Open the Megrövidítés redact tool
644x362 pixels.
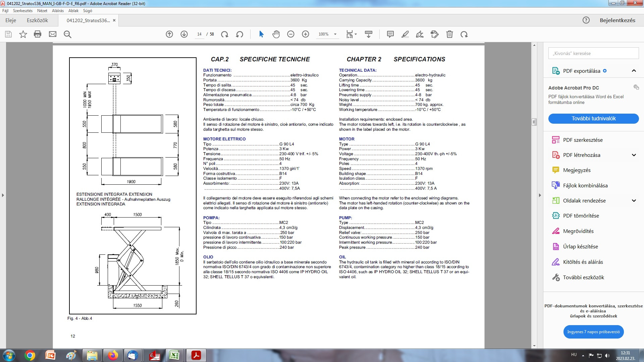(578, 231)
